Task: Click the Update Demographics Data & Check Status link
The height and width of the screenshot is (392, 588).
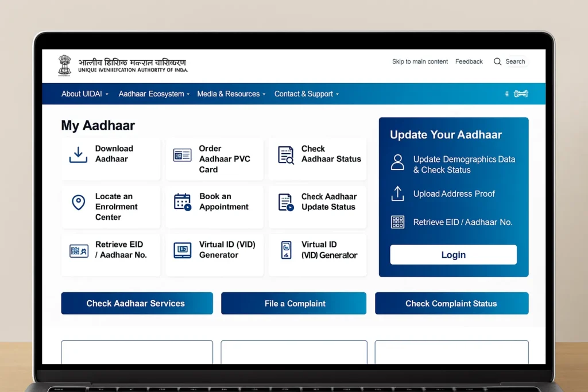Action: (x=464, y=165)
